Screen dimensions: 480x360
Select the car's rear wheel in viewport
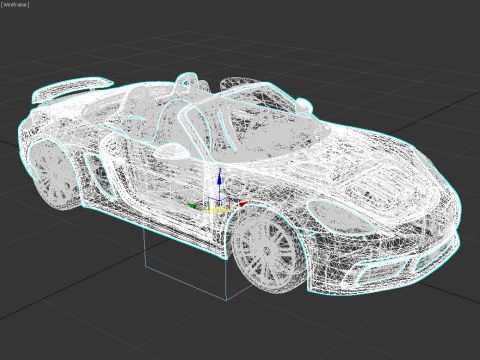(x=54, y=175)
